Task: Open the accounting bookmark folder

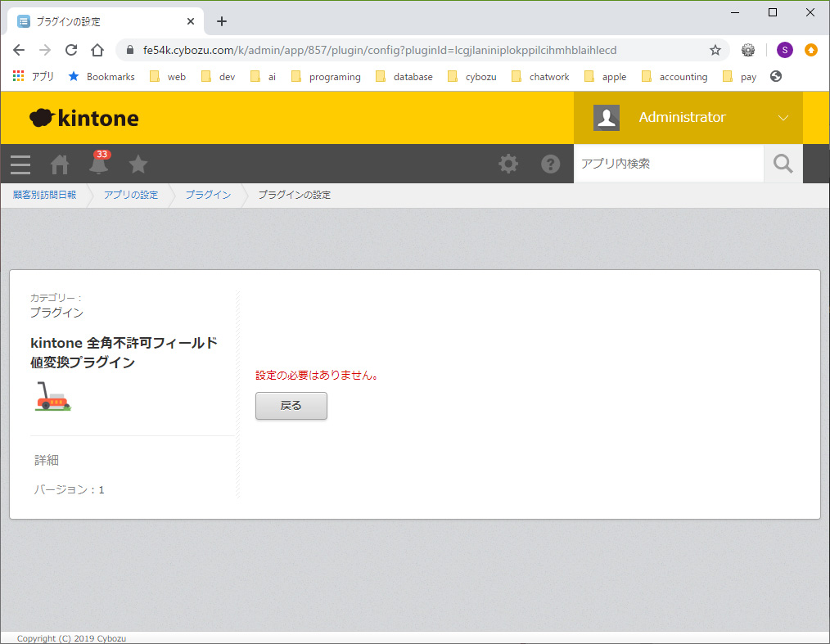Action: [x=674, y=77]
